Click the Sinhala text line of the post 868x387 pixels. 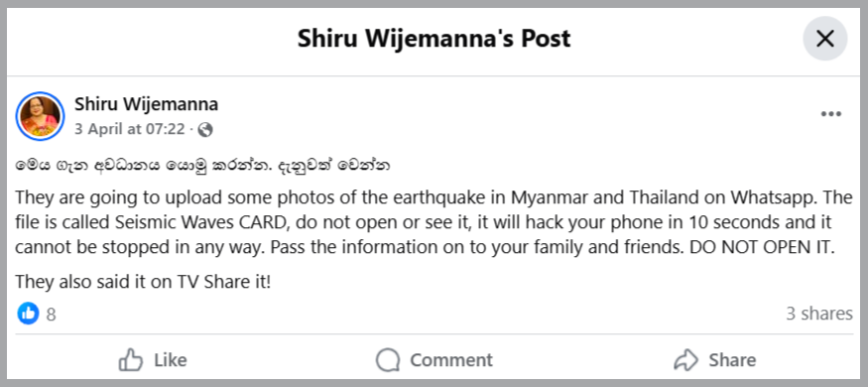point(202,166)
